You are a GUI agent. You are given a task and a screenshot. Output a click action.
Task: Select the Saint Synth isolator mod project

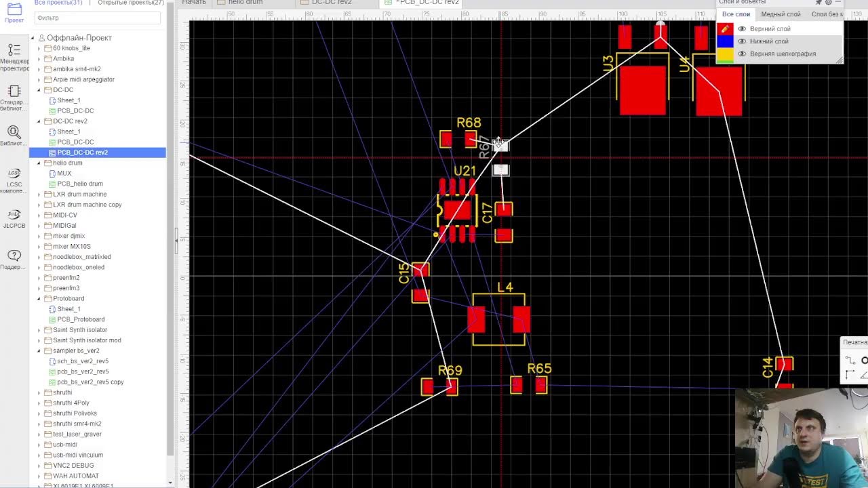pyautogui.click(x=87, y=340)
